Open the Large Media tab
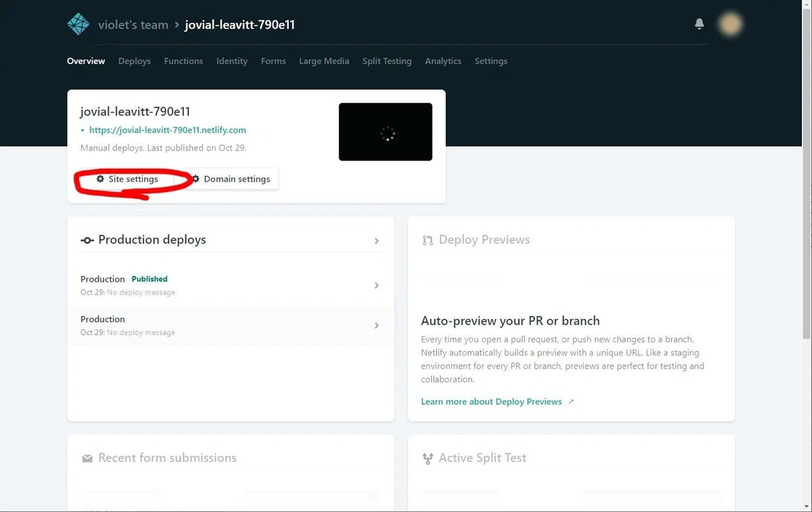This screenshot has width=812, height=512. (324, 61)
